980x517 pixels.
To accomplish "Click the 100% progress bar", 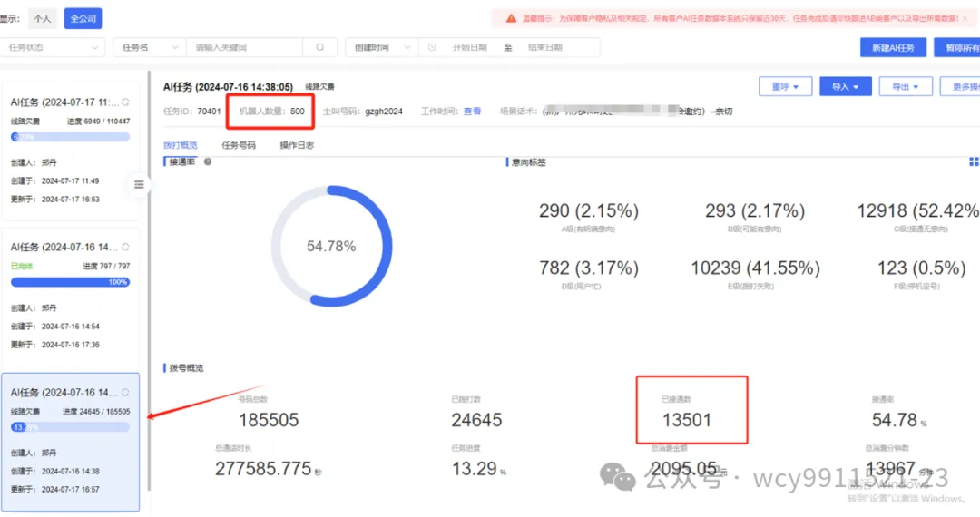I will (x=70, y=282).
